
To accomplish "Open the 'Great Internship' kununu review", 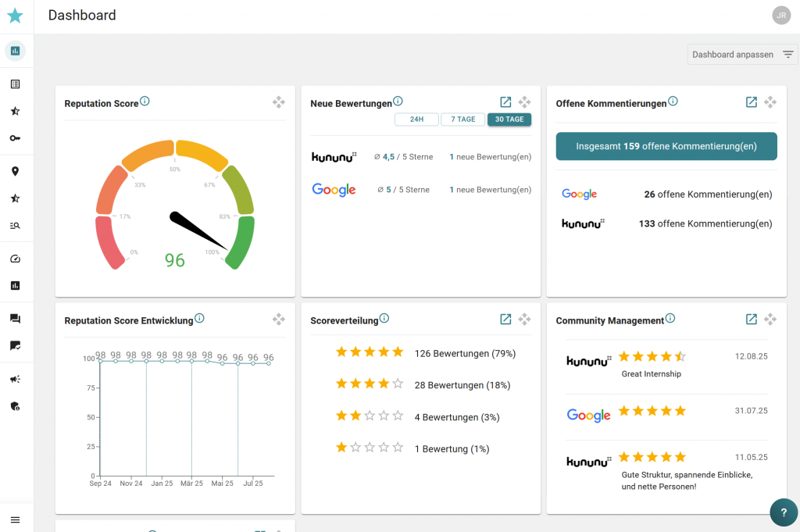I will point(651,373).
